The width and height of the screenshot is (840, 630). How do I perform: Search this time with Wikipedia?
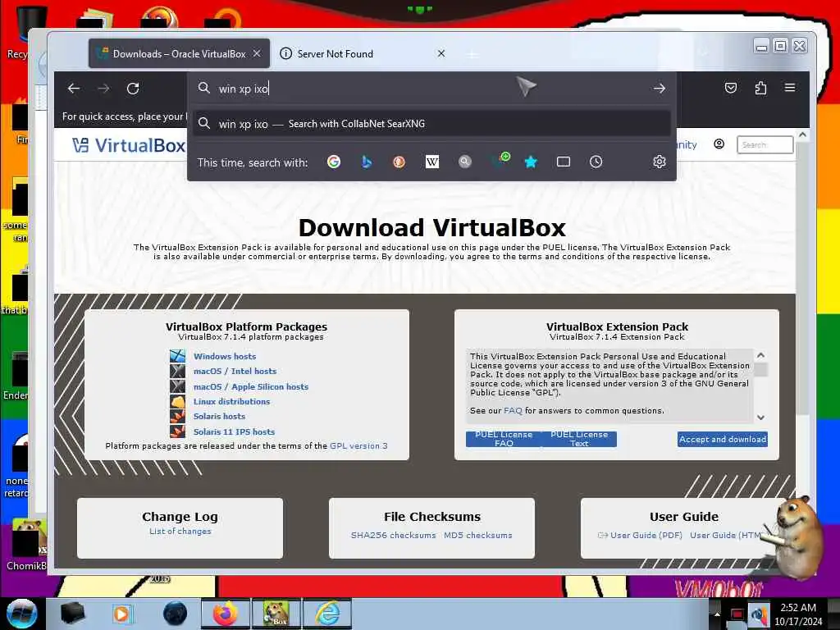pyautogui.click(x=431, y=162)
